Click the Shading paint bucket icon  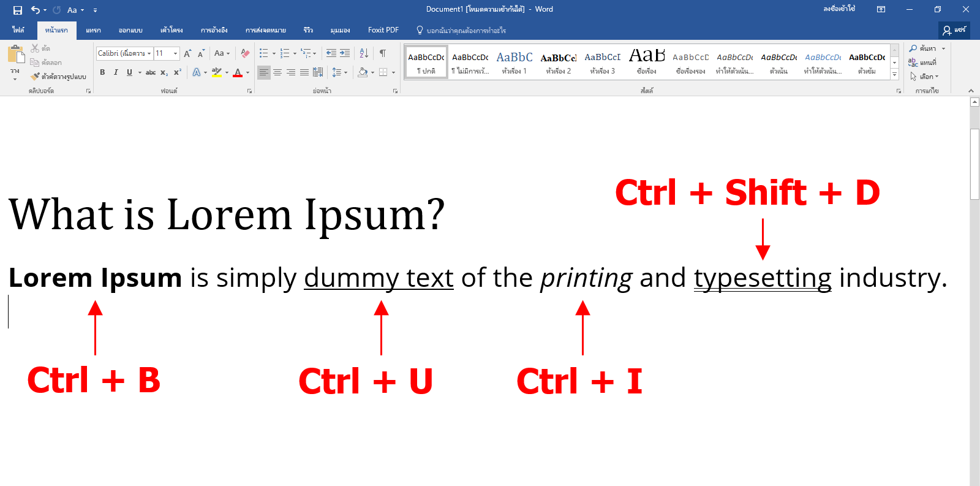(x=363, y=72)
